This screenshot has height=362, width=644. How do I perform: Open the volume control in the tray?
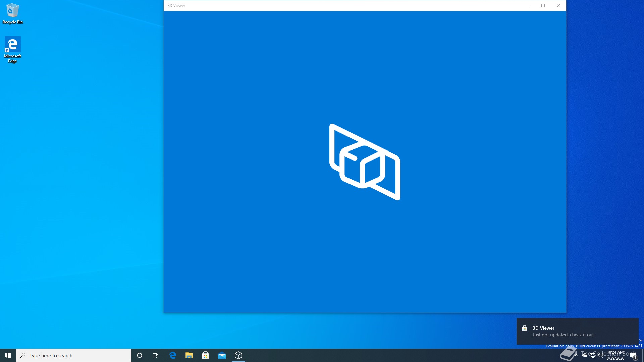tap(601, 355)
